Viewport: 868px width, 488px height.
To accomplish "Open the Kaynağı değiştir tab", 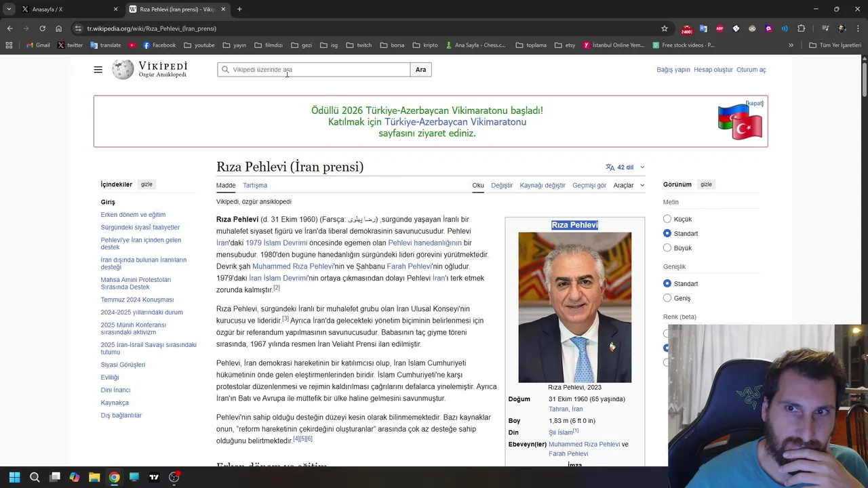I will [x=542, y=185].
